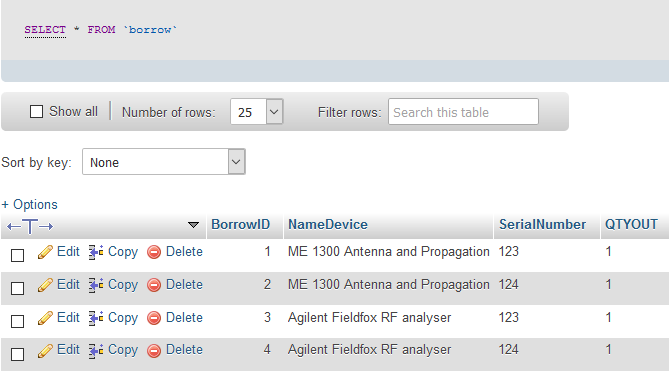Click the BorrowID value 3 cell
The height and width of the screenshot is (372, 669).
point(267,318)
